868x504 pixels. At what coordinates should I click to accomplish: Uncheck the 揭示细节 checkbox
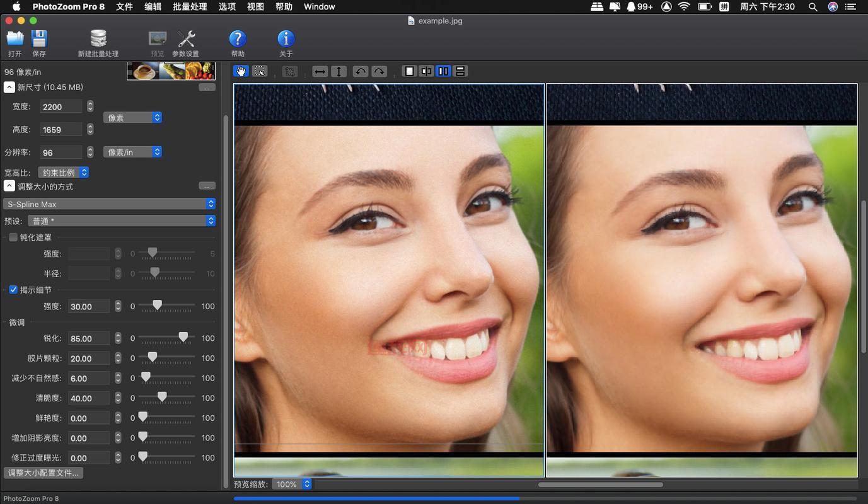tap(13, 290)
